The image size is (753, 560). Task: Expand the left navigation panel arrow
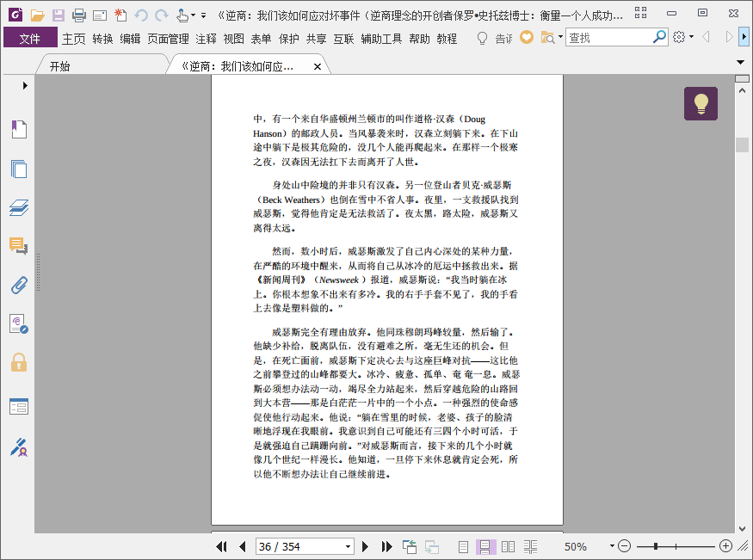point(25,85)
